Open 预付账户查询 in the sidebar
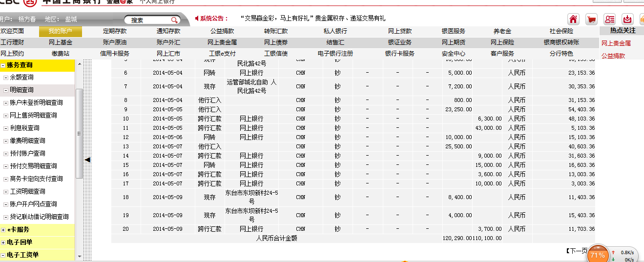Screen dimensions: 644x262 pyautogui.click(x=27, y=153)
